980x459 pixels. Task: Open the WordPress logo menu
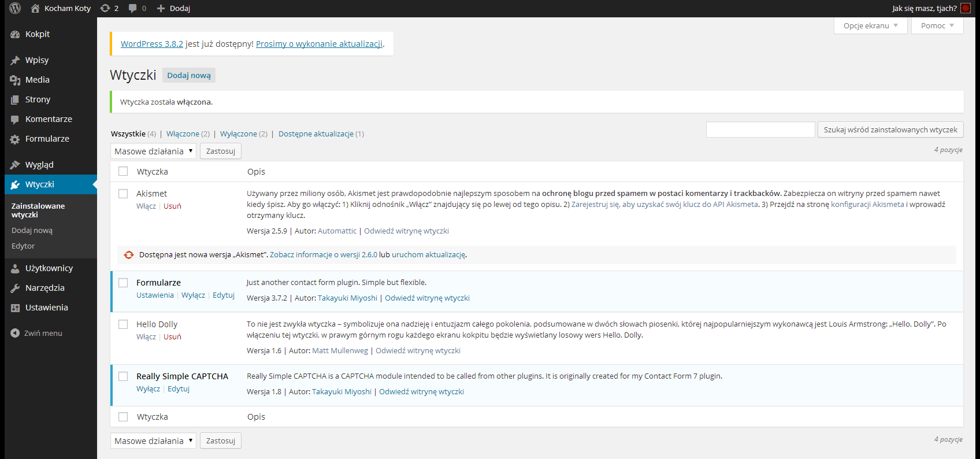click(x=16, y=8)
